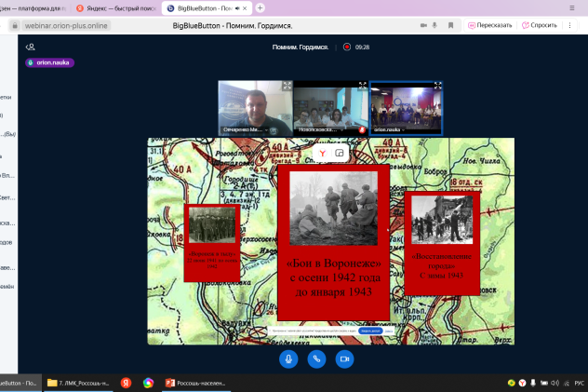588x392 pixels.
Task: Switch to the BigBlueButton browser tab
Action: click(205, 7)
